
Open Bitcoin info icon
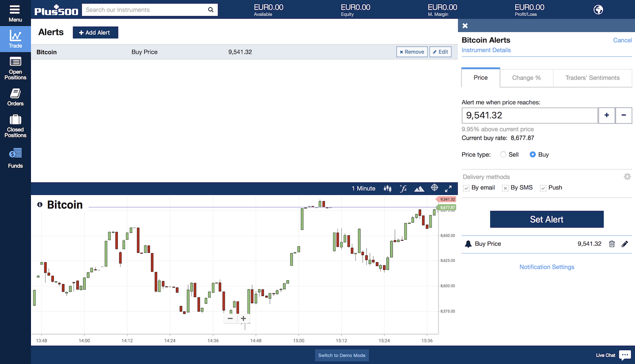tap(40, 205)
